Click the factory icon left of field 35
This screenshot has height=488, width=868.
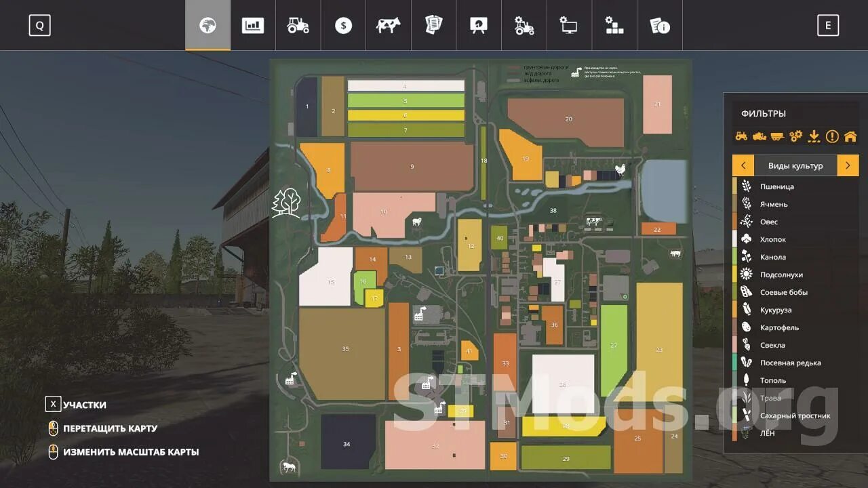click(x=291, y=379)
